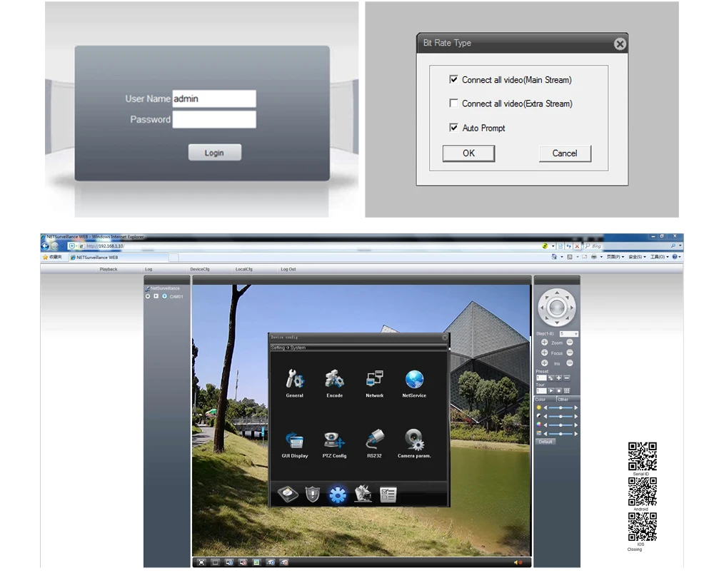Switch to the Other tab in color panel
Viewport: 714px width, 588px height.
pyautogui.click(x=568, y=399)
